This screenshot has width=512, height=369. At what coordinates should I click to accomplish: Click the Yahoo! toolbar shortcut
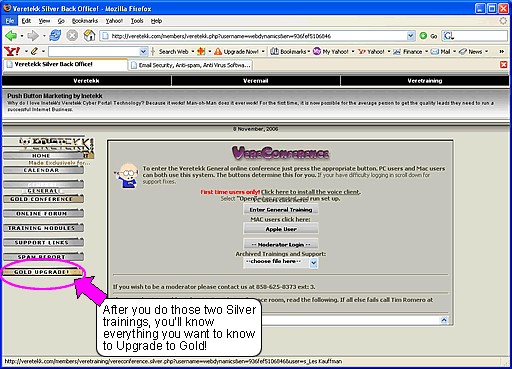click(x=371, y=52)
